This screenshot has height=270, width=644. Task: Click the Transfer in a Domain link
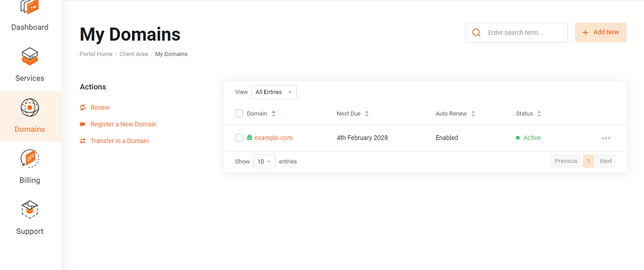tap(119, 141)
